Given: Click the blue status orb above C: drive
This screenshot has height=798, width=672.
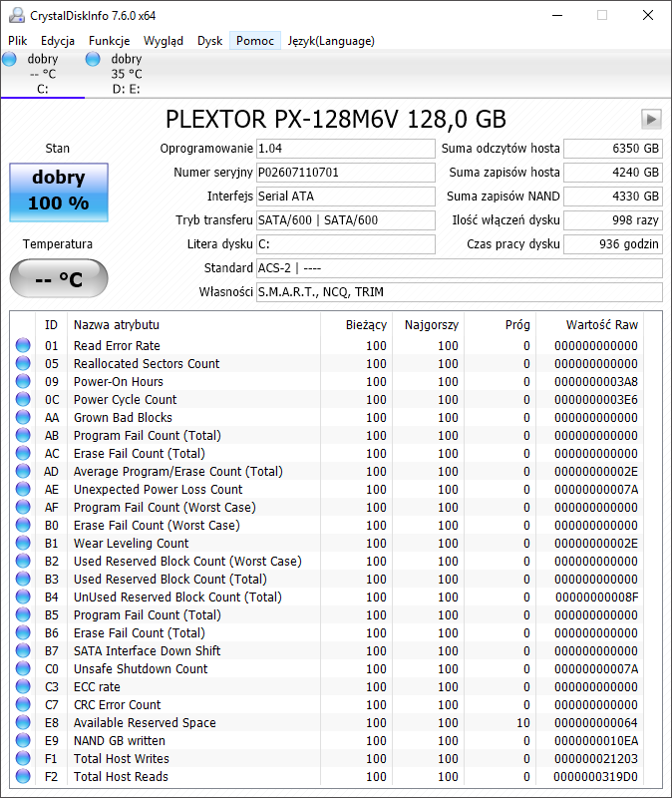Looking at the screenshot, I should pos(9,59).
